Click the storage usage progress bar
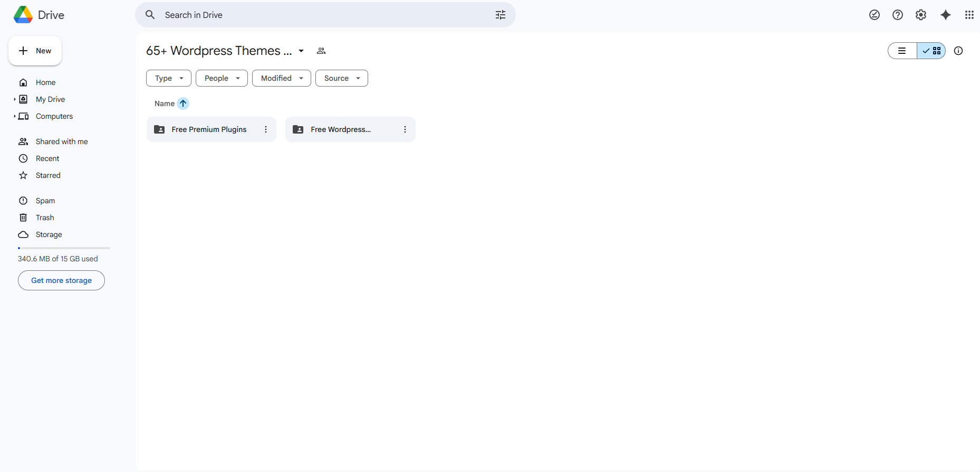This screenshot has height=472, width=980. tap(64, 248)
